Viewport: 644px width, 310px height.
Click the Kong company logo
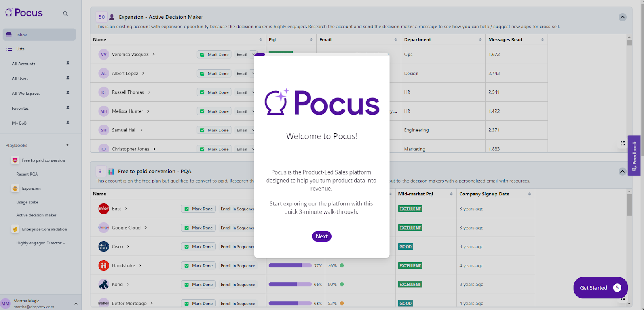coord(104,284)
